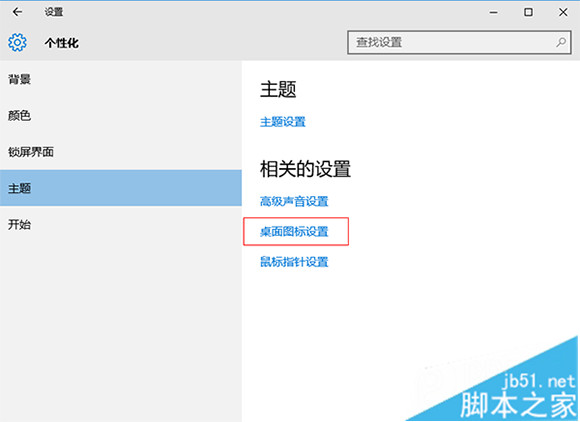This screenshot has width=580, height=422.
Task: Close the settings window
Action: [563, 12]
